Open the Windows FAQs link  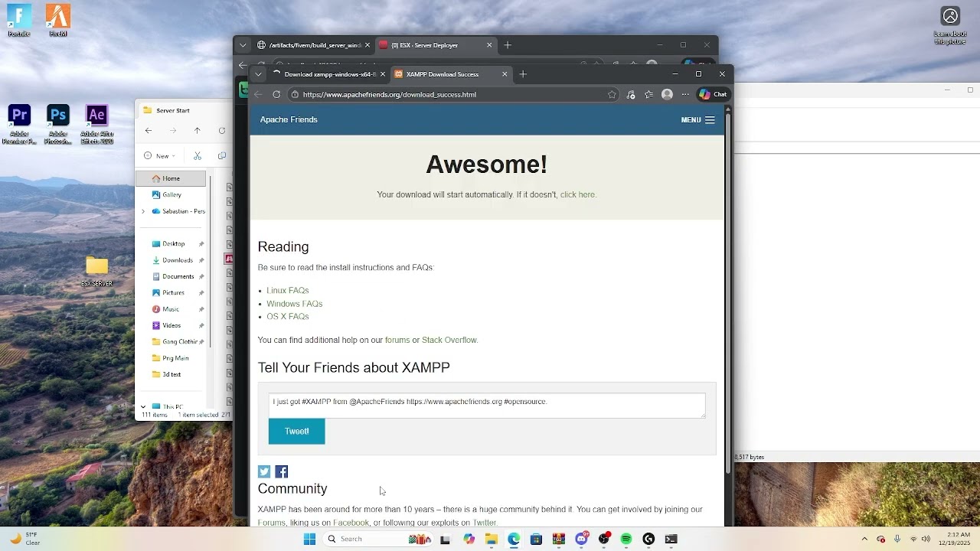point(295,304)
